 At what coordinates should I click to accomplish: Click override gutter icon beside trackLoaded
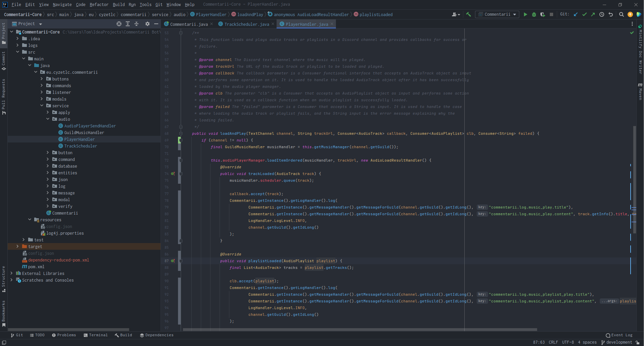(173, 174)
